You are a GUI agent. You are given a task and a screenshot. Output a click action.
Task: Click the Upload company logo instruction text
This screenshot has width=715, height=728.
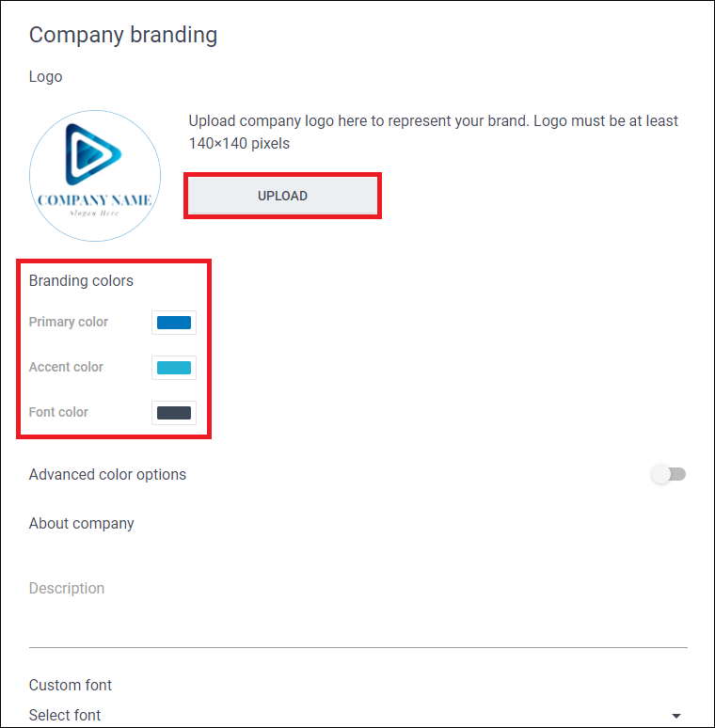point(433,132)
